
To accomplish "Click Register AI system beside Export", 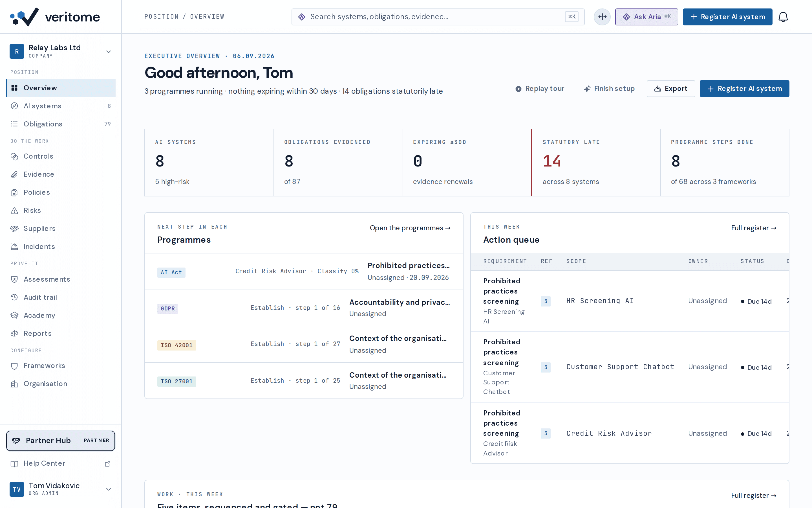I will (x=744, y=89).
